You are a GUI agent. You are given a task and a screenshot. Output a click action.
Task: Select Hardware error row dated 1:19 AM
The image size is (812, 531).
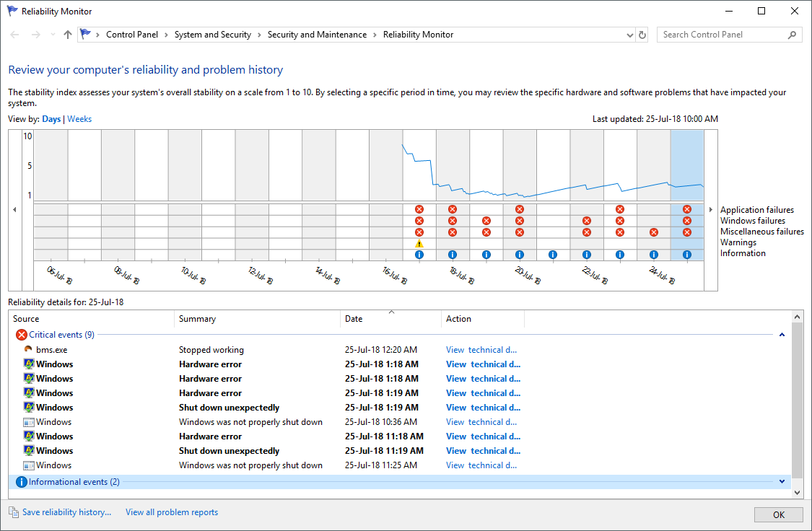coord(400,392)
